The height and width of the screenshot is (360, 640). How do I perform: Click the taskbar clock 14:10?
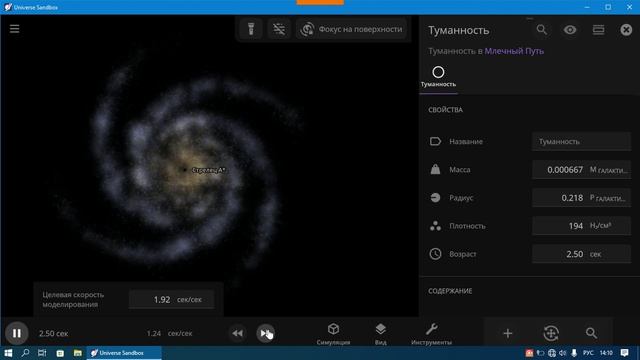point(607,353)
